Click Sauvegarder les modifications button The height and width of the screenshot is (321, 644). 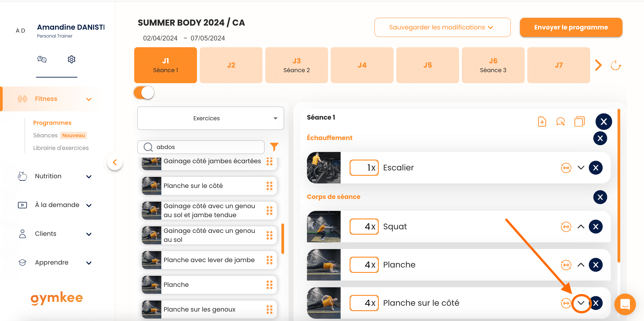(x=442, y=27)
